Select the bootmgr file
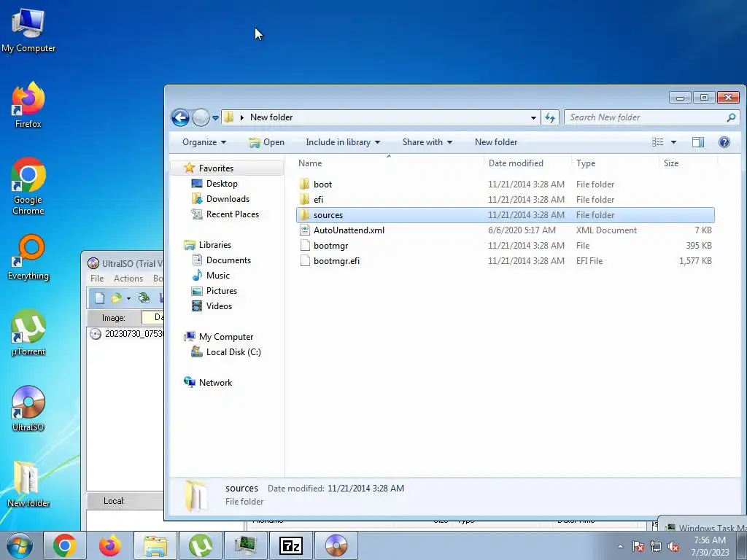Screen dimensions: 747x560 tap(505, 245)
